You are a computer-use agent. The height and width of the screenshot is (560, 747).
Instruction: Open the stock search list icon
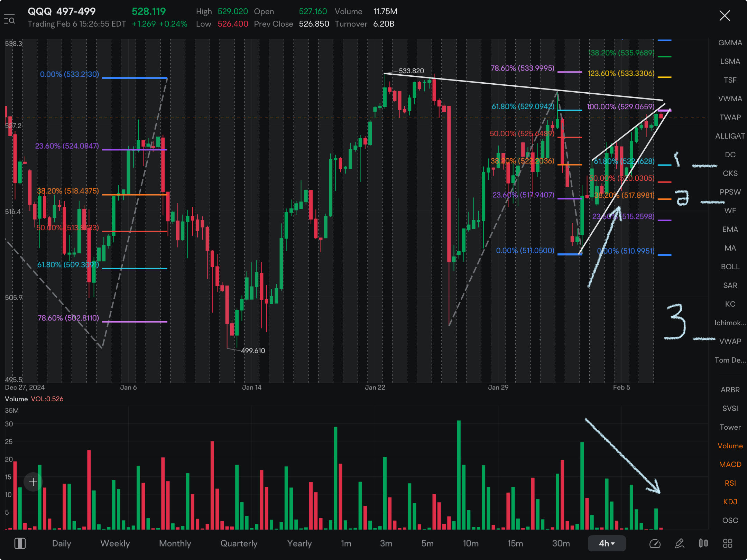pos(9,19)
